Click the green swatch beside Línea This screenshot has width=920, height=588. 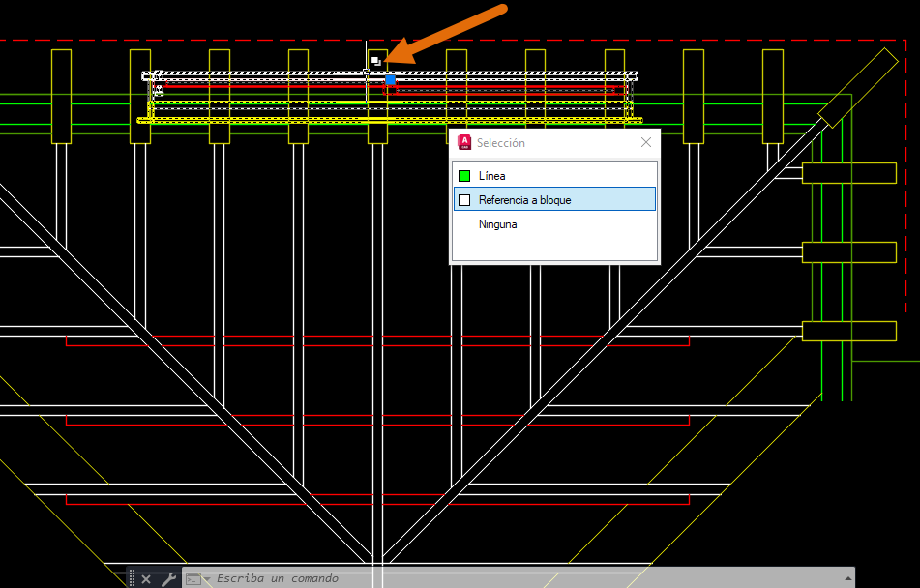(464, 175)
